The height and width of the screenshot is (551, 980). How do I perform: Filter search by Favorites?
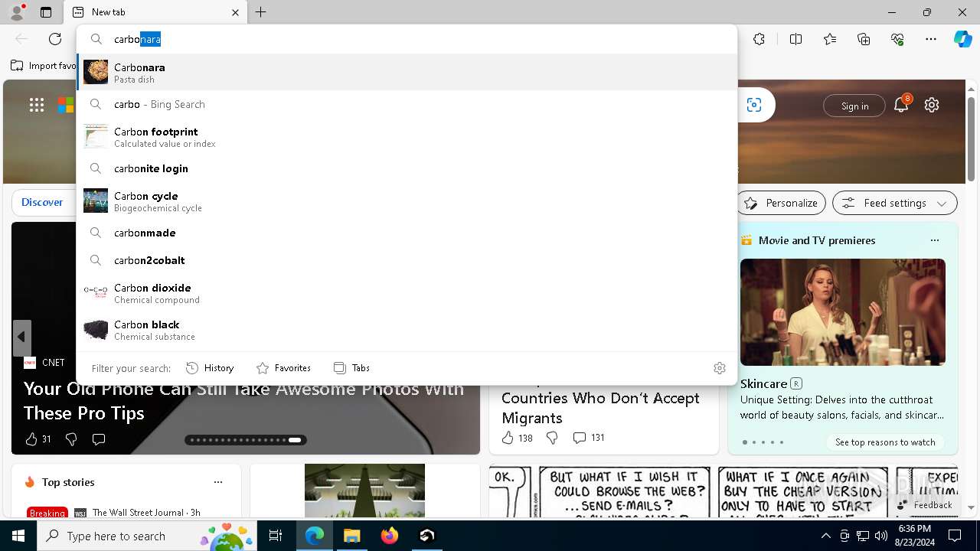283,368
